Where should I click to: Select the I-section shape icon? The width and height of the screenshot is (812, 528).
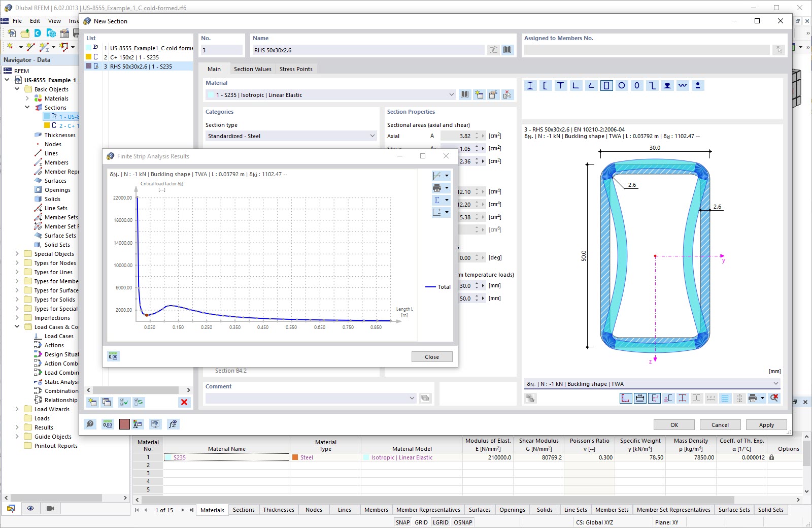[x=530, y=86]
